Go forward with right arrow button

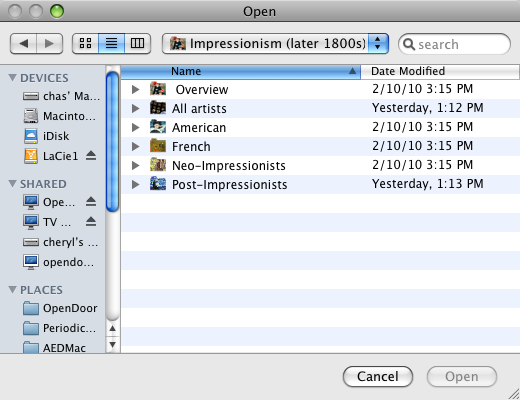pyautogui.click(x=49, y=43)
